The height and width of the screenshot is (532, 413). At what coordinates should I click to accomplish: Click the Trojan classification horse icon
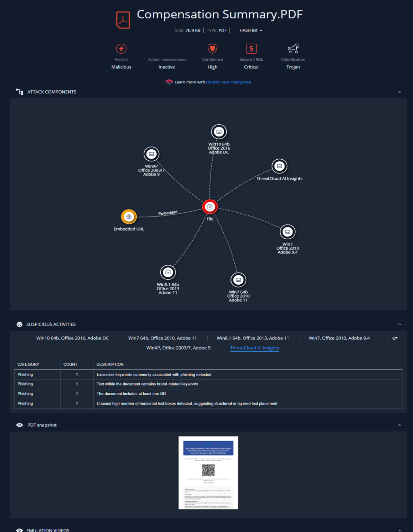pos(293,48)
